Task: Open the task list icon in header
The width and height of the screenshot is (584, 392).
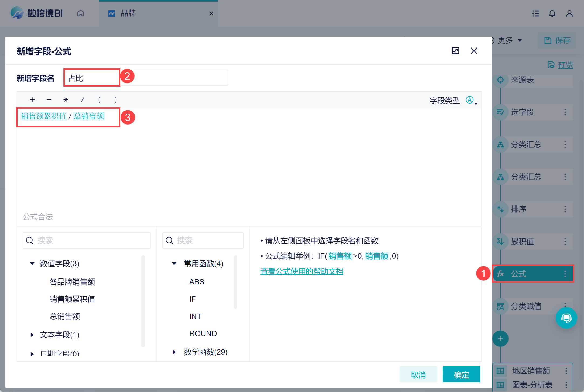Action: coord(535,13)
